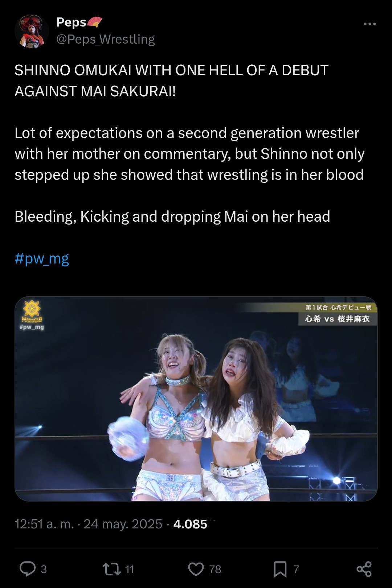
Task: Click the 12:51 a. m. timestamp
Action: [x=44, y=524]
